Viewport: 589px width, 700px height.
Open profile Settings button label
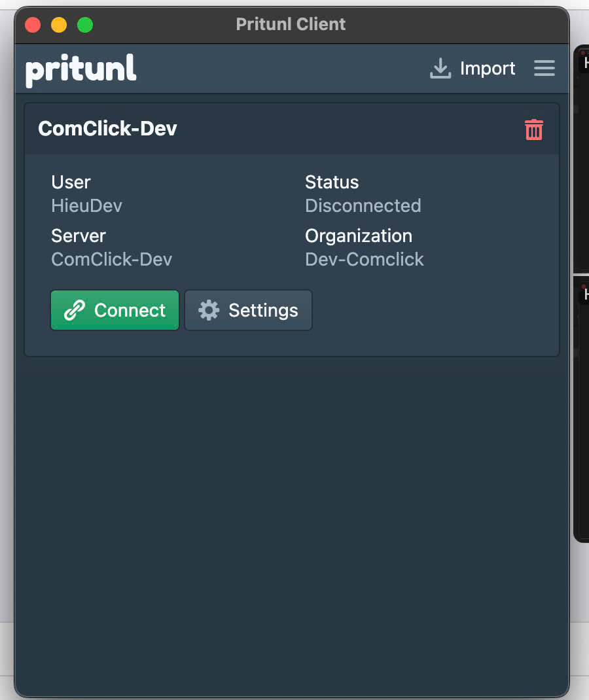(x=264, y=311)
